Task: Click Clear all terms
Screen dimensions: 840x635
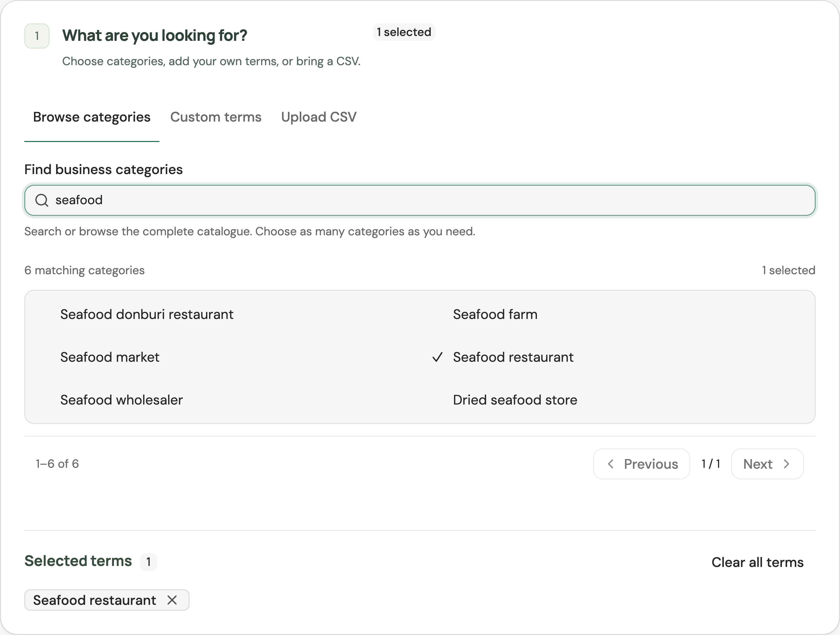Action: coord(757,562)
